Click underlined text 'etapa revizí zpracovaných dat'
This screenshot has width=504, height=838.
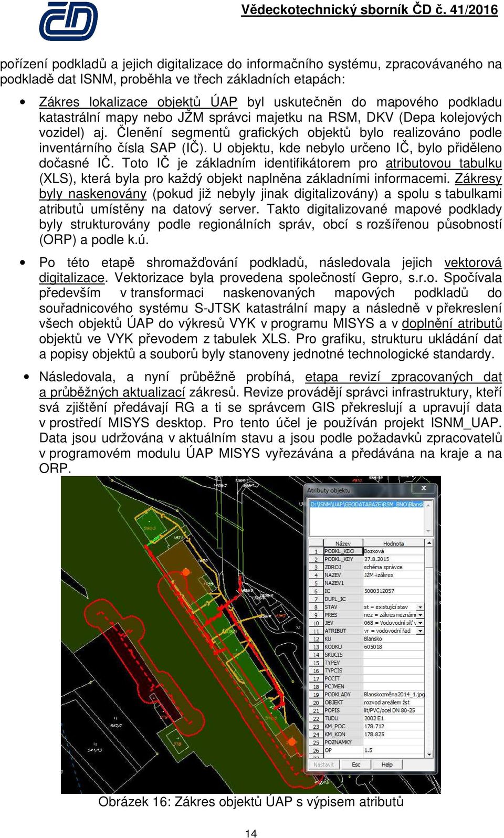[403, 377]
